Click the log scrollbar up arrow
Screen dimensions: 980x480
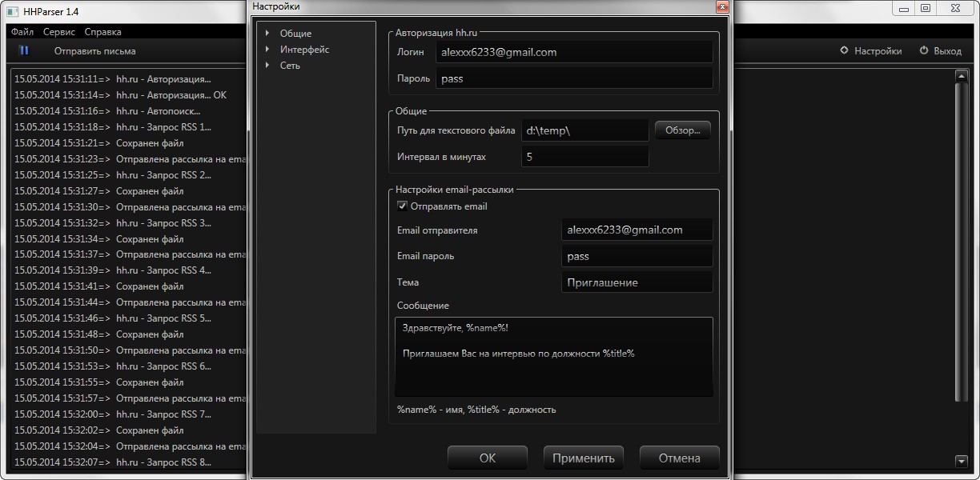(x=962, y=76)
